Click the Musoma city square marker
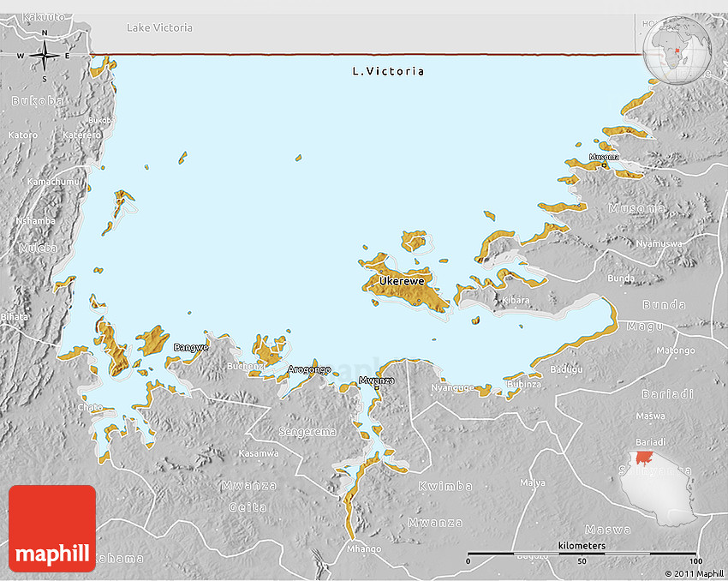Image resolution: width=728 pixels, height=581 pixels. [604, 165]
